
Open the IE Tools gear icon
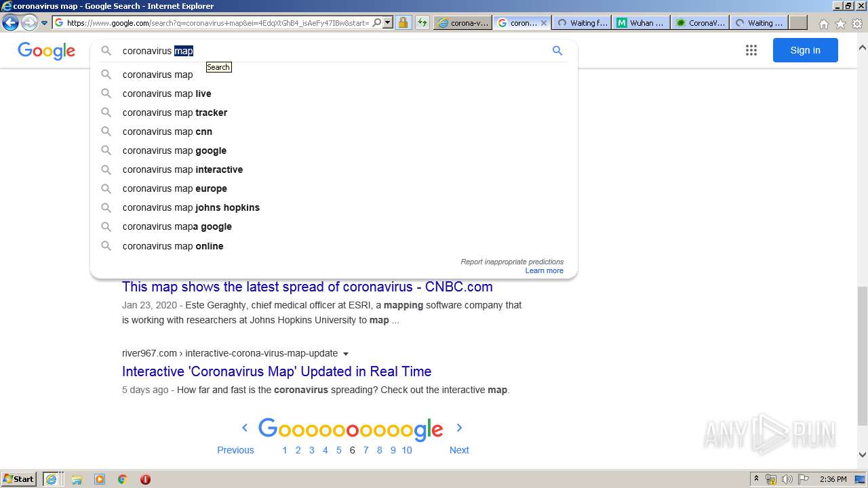pyautogui.click(x=857, y=24)
